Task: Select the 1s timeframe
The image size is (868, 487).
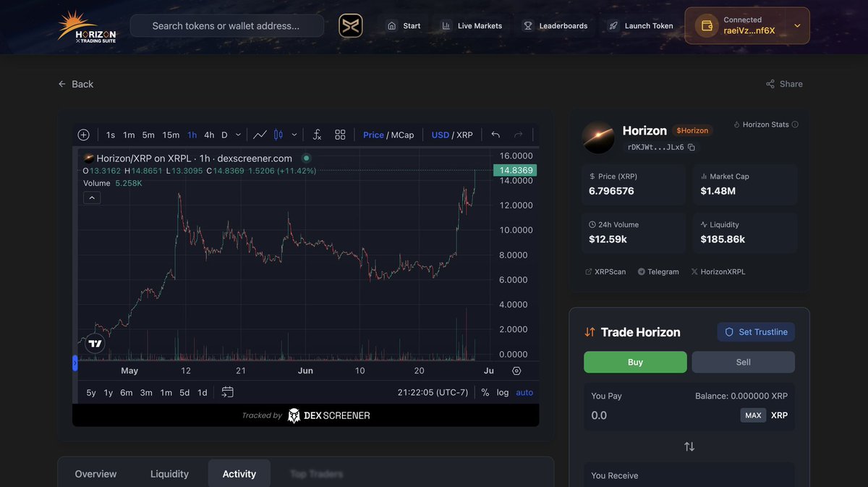Action: tap(111, 135)
